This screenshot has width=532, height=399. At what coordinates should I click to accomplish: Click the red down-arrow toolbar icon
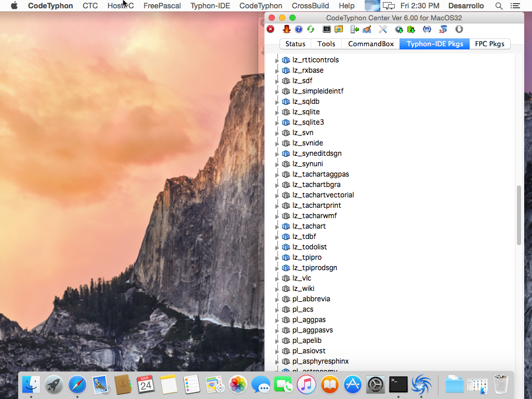(x=287, y=30)
